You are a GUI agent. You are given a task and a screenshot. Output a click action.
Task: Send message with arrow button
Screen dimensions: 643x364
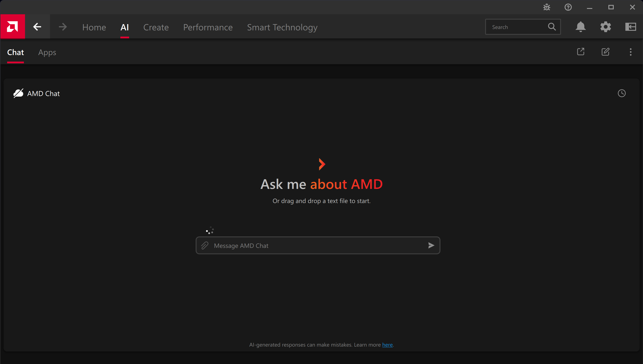coord(431,246)
